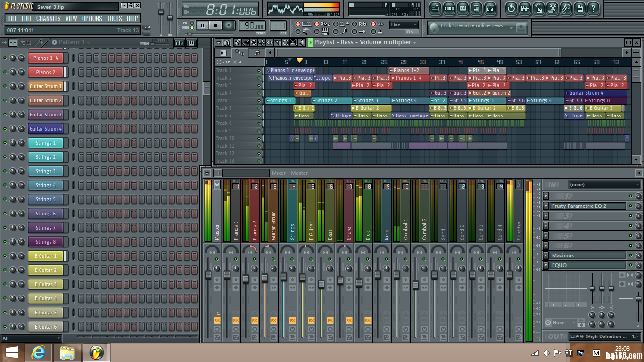Screen dimensions: 644x362
Task: Select the Guitar Strum 4 channel button
Action: [46, 129]
